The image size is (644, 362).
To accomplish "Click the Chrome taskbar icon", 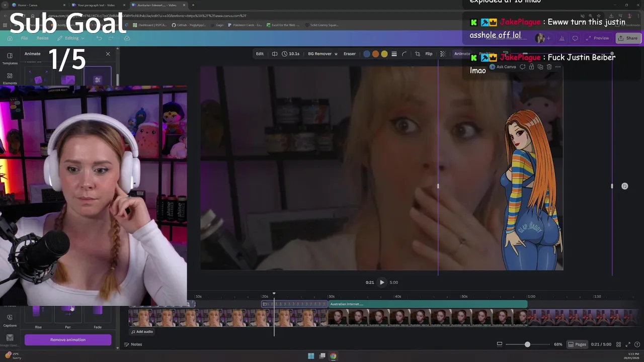I will [x=333, y=356].
